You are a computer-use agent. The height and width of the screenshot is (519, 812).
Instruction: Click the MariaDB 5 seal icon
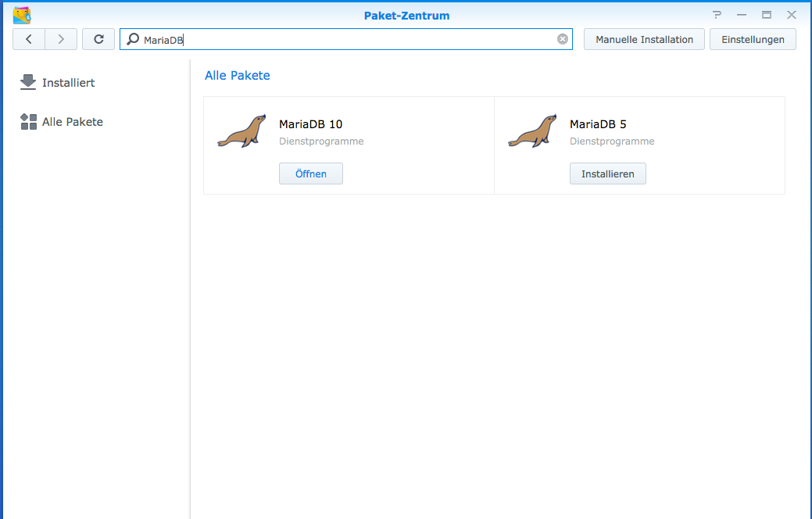(532, 131)
